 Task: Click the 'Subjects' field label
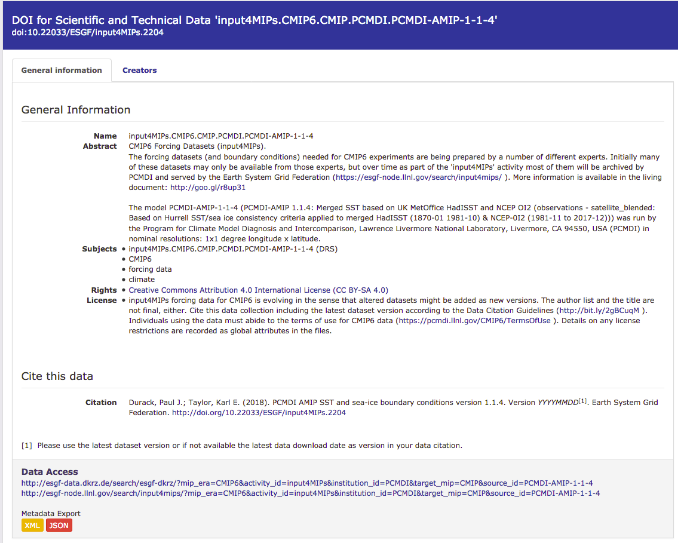pyautogui.click(x=99, y=249)
